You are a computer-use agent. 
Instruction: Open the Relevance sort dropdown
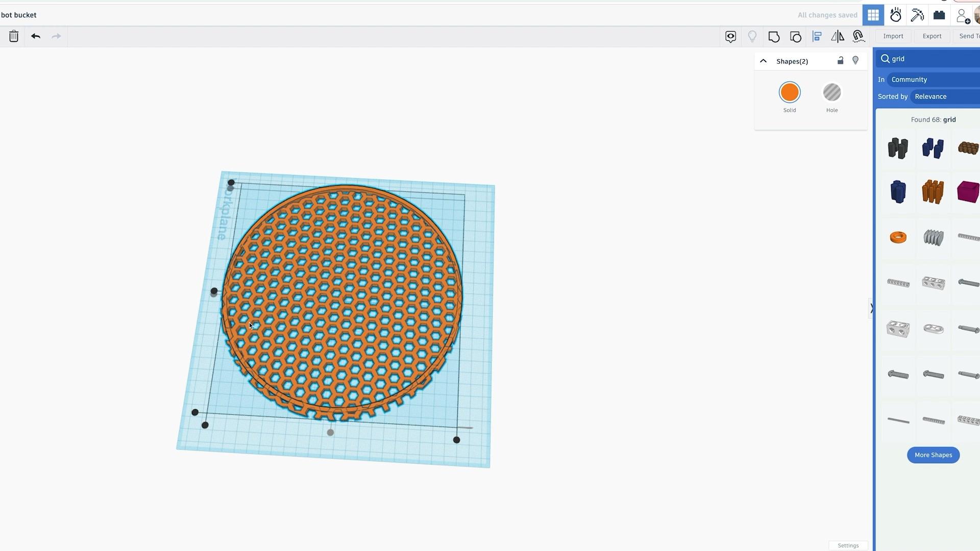pyautogui.click(x=930, y=96)
